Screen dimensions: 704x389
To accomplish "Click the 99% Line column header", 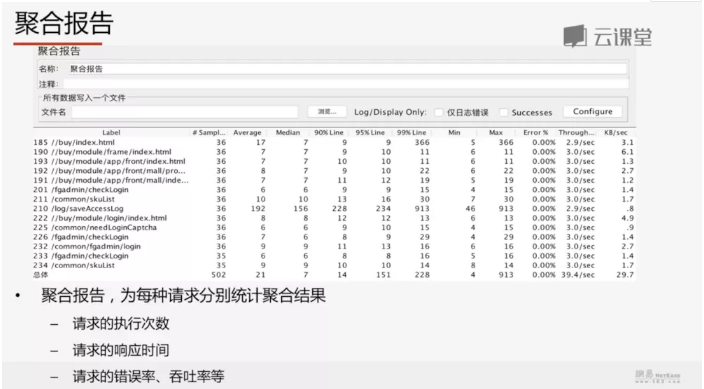I will click(411, 133).
